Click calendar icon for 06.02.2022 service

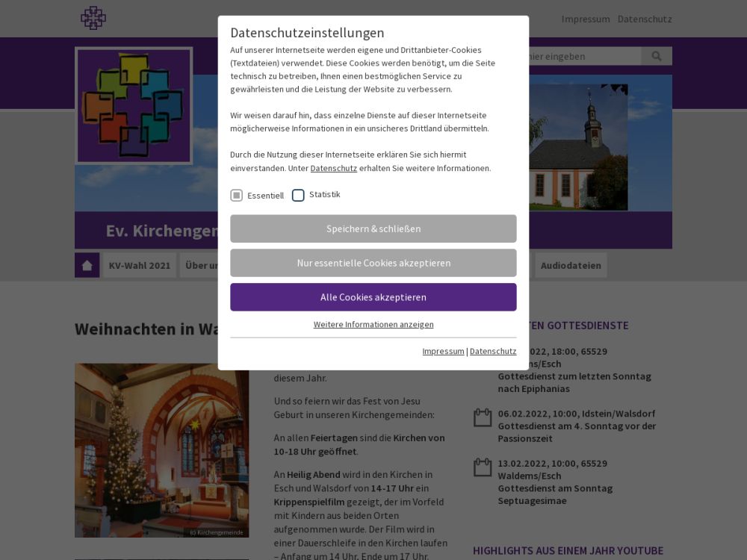pos(483,417)
